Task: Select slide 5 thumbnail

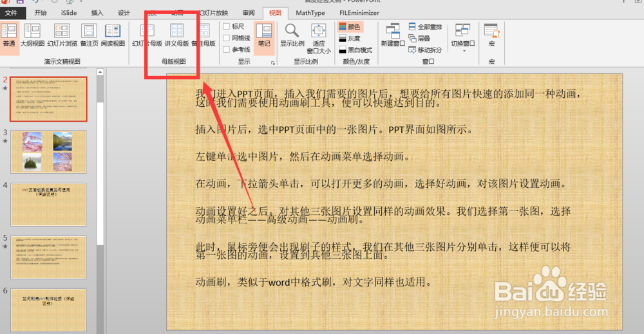Action: (48, 257)
